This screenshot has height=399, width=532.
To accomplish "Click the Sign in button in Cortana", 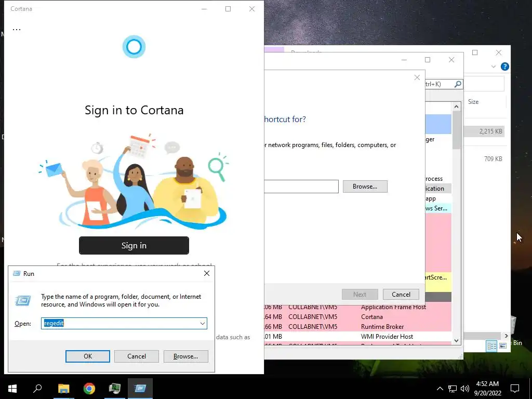I will (x=134, y=245).
